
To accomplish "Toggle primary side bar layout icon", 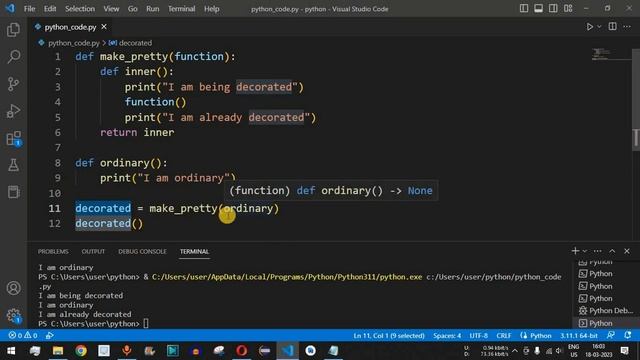I will pyautogui.click(x=524, y=9).
